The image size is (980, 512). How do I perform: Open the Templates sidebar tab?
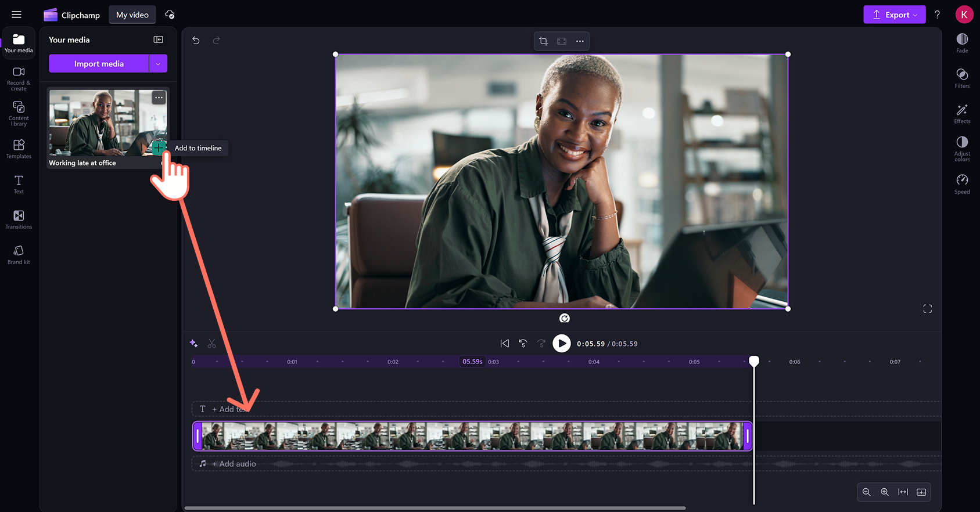(19, 149)
